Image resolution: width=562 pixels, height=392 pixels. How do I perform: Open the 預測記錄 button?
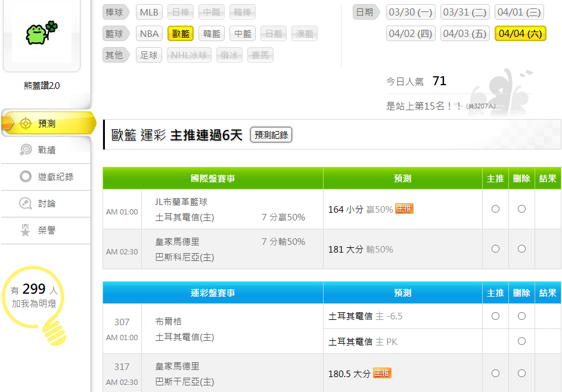pos(271,135)
